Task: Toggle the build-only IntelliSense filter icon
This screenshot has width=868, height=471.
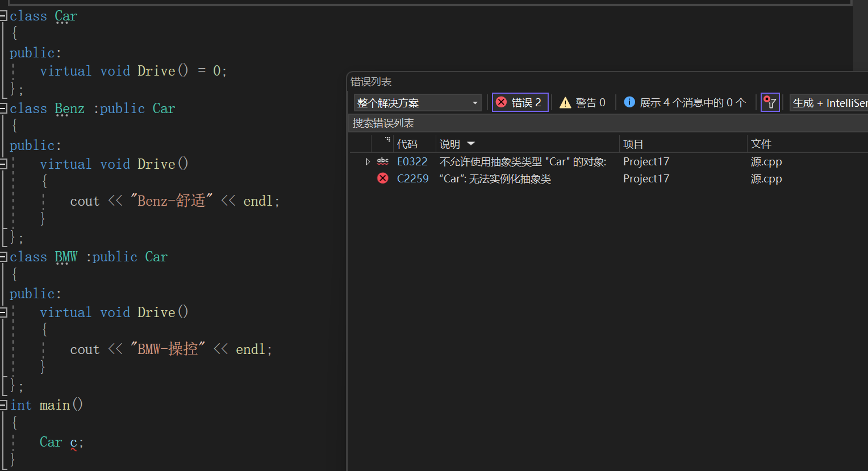Action: pyautogui.click(x=770, y=102)
